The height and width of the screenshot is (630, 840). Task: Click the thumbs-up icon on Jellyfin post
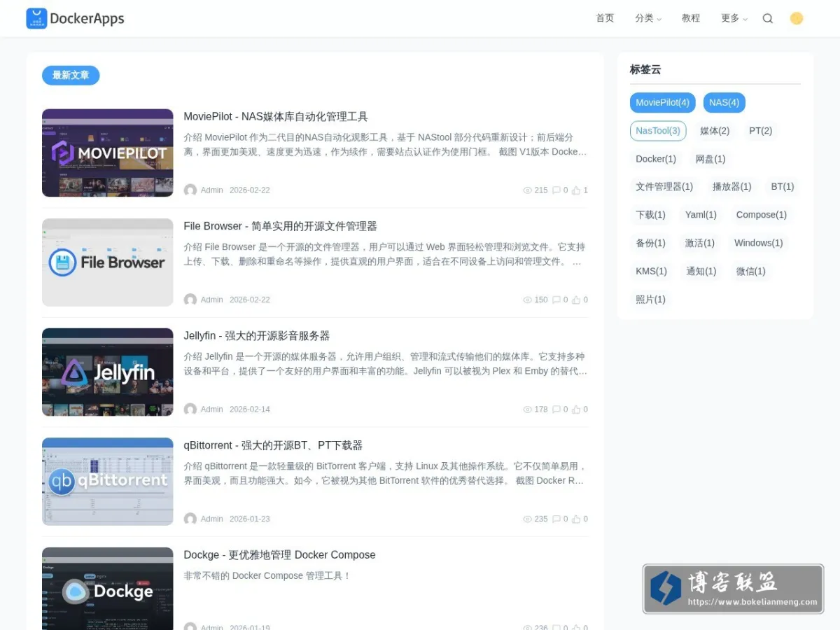click(x=576, y=409)
